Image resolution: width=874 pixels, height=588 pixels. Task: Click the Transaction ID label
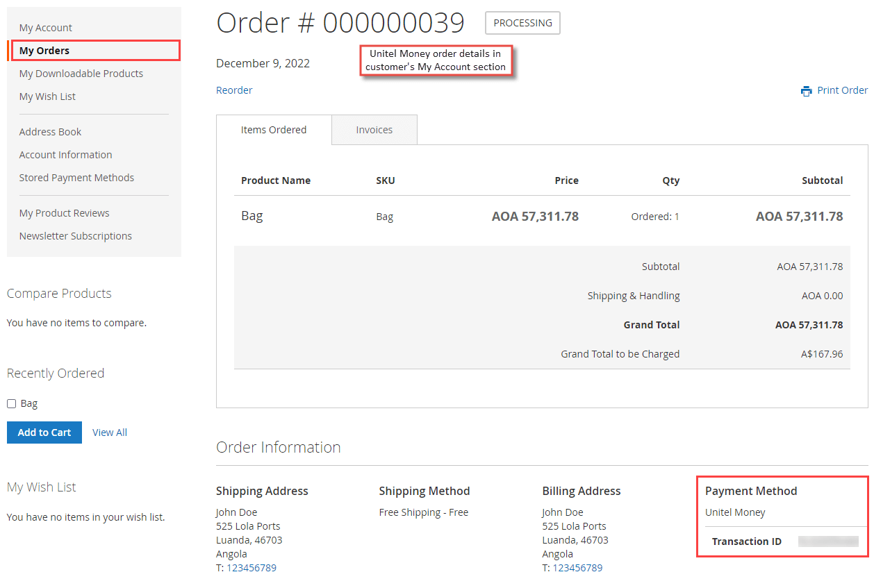click(747, 541)
